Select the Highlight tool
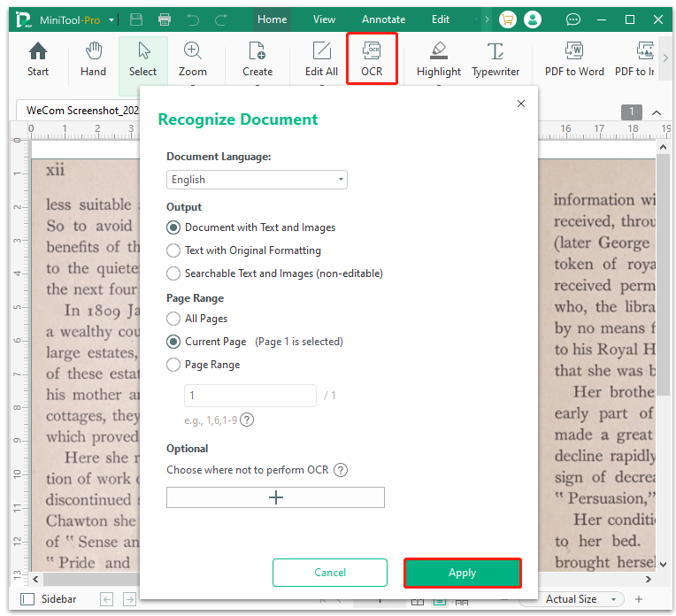 point(439,59)
